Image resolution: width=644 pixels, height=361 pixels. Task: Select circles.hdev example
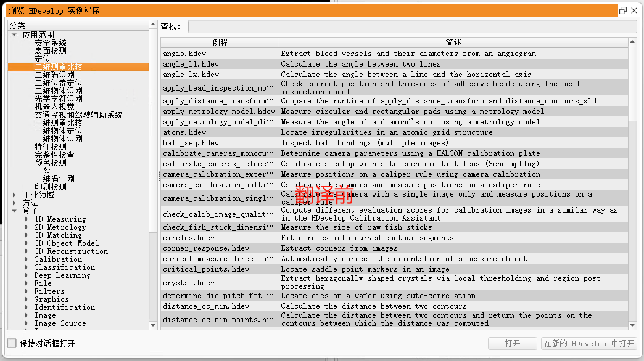coord(394,238)
